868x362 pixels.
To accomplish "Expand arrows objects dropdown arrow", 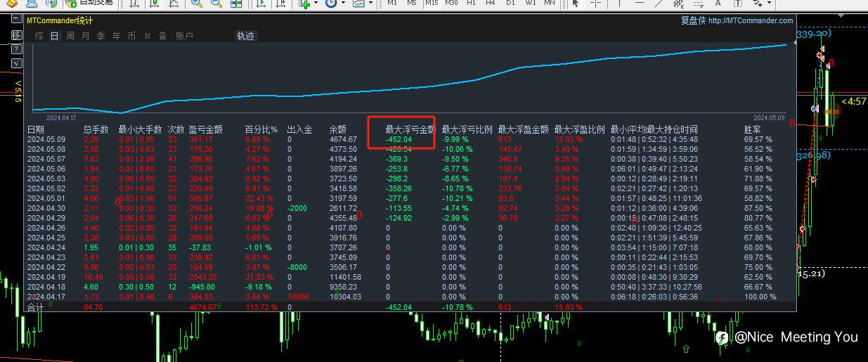I will tap(770, 3).
